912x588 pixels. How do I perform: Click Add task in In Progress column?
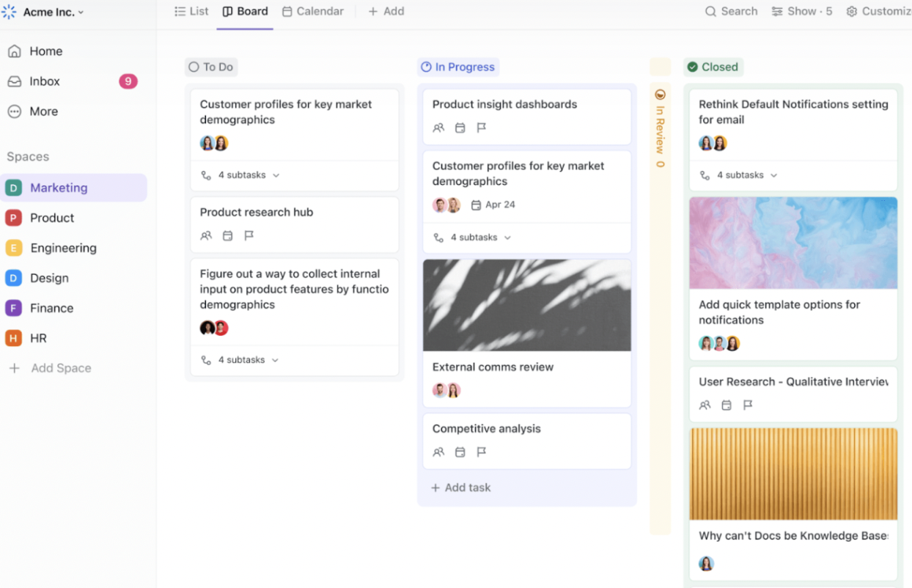pos(460,488)
